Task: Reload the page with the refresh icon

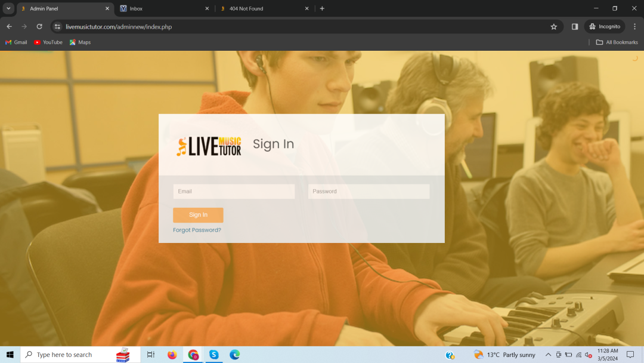Action: tap(39, 26)
